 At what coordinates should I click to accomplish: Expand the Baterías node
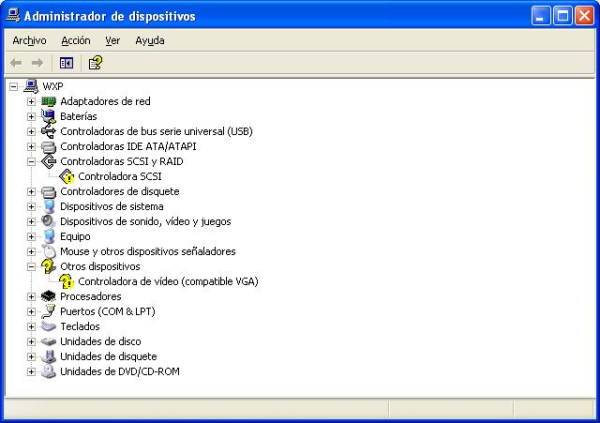tap(31, 116)
